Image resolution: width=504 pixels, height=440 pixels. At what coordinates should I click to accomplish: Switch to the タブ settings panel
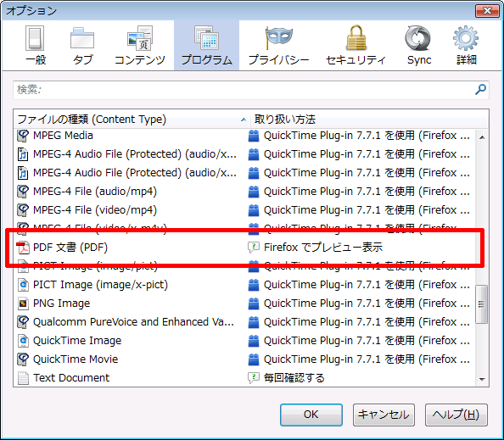(82, 46)
